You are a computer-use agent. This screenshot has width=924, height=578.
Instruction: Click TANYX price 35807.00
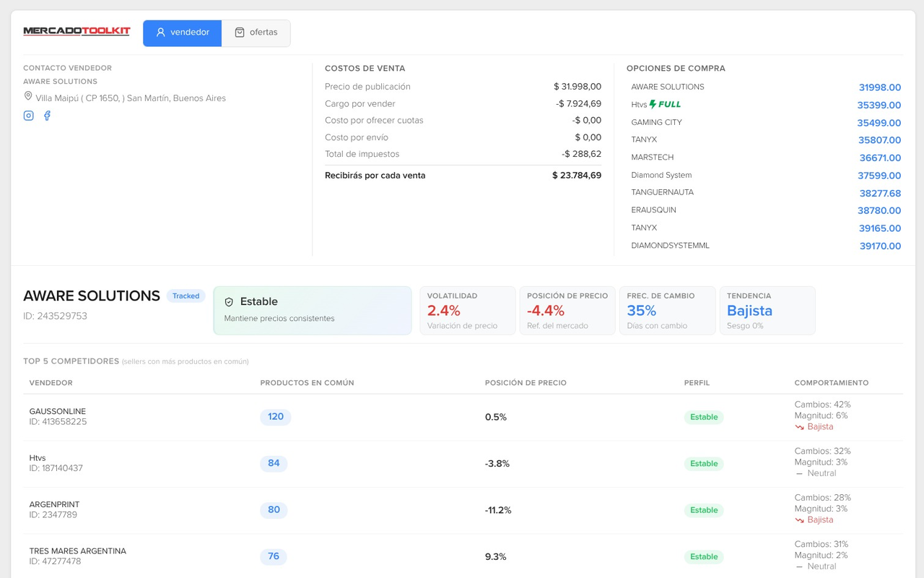tap(879, 140)
